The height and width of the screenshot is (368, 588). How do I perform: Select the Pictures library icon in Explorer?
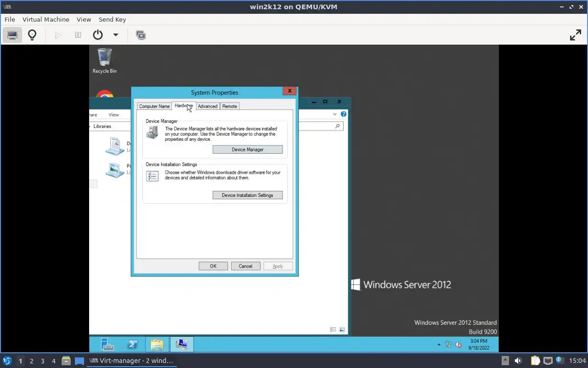point(115,169)
